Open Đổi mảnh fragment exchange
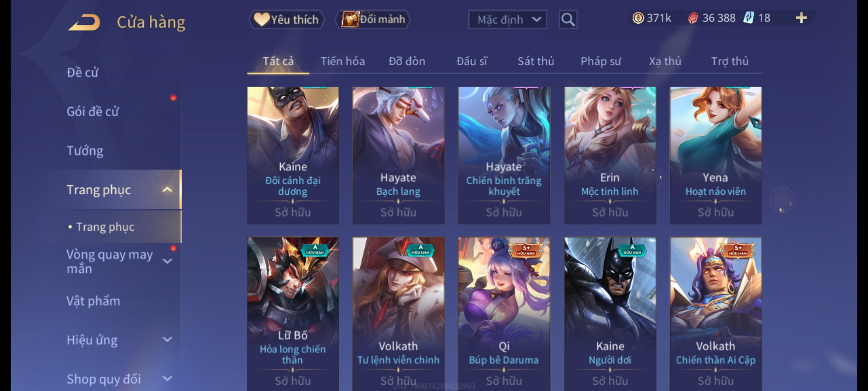The width and height of the screenshot is (868, 391). [x=373, y=20]
